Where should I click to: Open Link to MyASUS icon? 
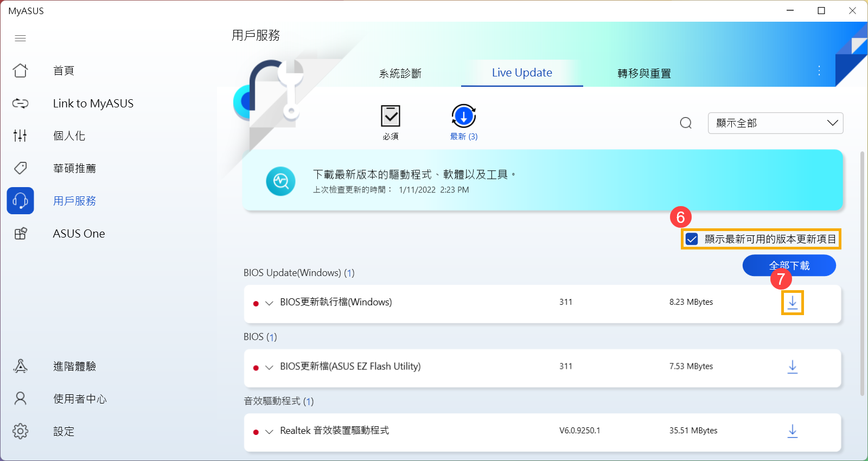[20, 103]
